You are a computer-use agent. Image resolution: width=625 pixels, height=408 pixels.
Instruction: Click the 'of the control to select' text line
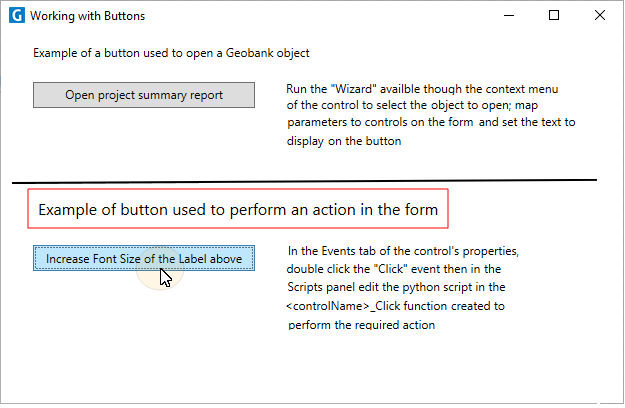click(412, 105)
